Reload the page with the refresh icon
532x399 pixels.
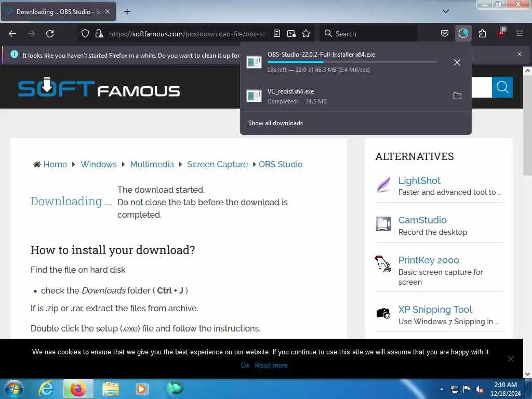(50, 34)
